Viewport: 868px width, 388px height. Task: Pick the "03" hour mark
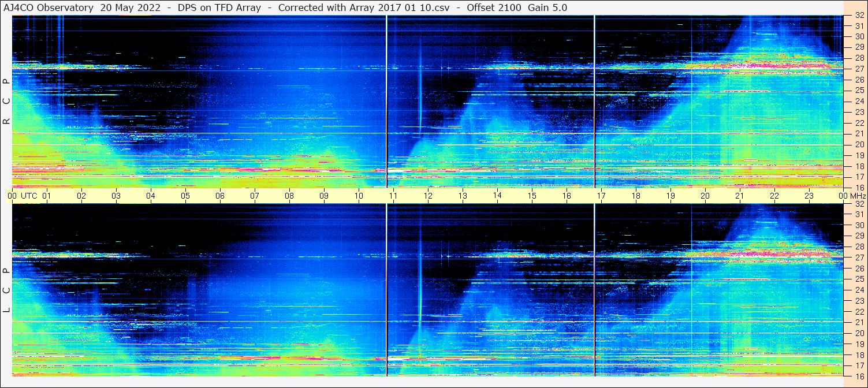(116, 196)
